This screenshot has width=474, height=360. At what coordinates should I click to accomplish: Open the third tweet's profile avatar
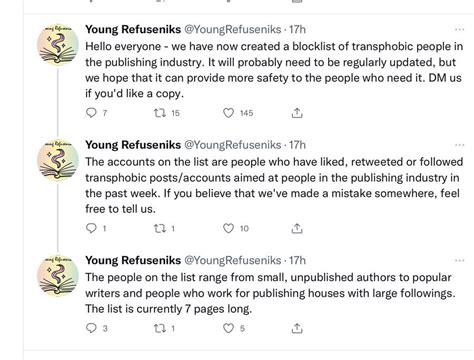click(x=58, y=275)
